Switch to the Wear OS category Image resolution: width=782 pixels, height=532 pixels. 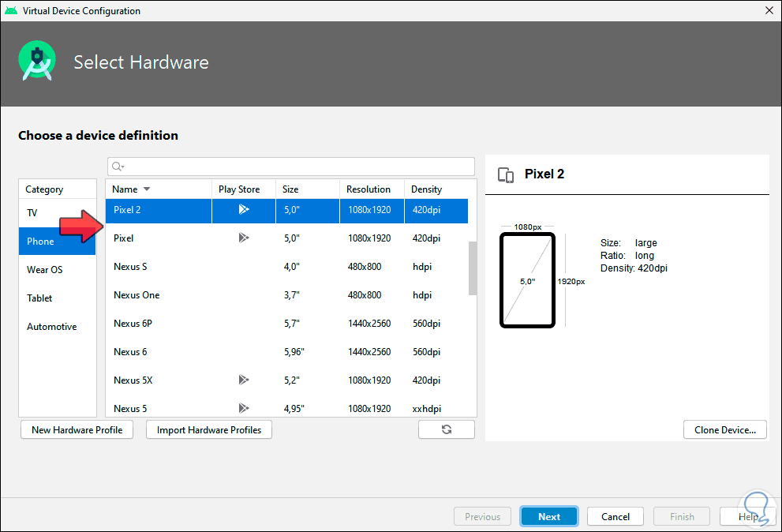pyautogui.click(x=44, y=270)
